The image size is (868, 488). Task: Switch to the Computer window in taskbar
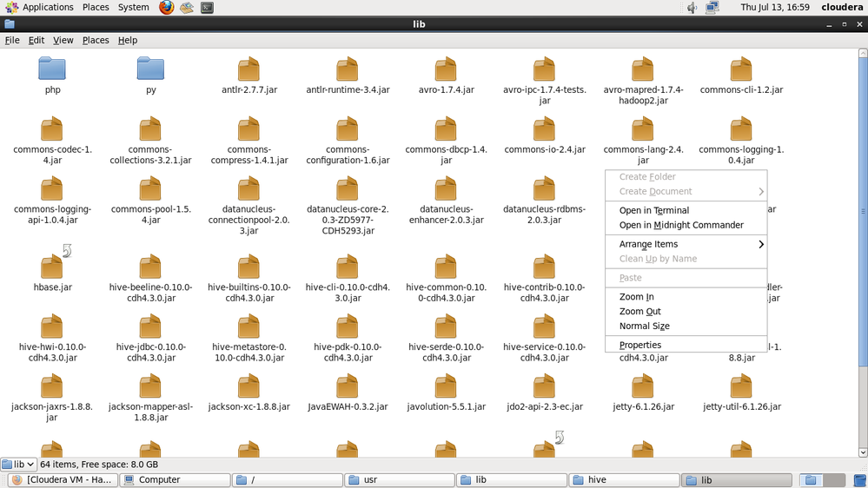click(176, 479)
